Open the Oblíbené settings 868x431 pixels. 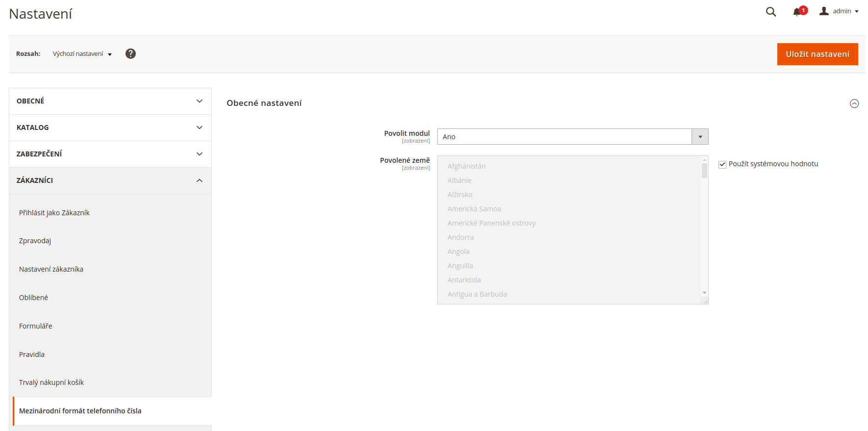[34, 298]
